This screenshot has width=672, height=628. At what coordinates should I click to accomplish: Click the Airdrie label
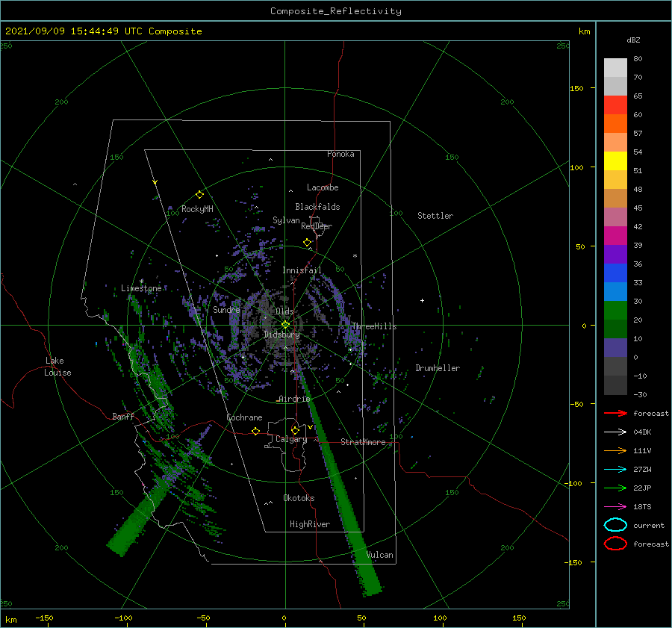tap(294, 399)
